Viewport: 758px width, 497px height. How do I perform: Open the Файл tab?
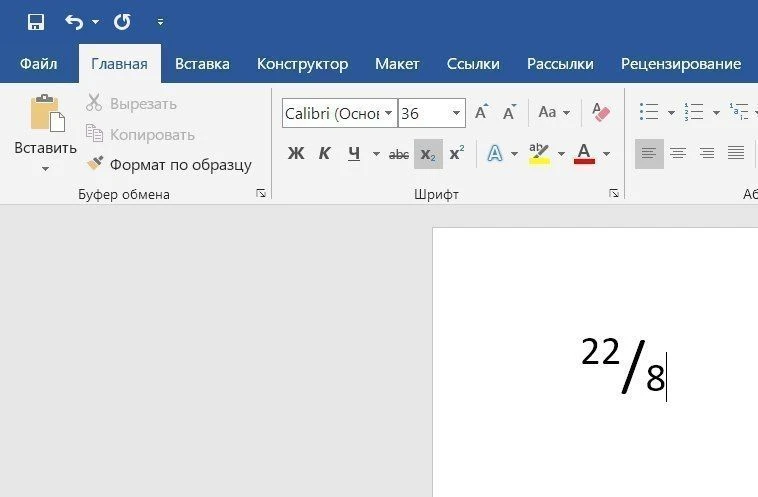(38, 64)
